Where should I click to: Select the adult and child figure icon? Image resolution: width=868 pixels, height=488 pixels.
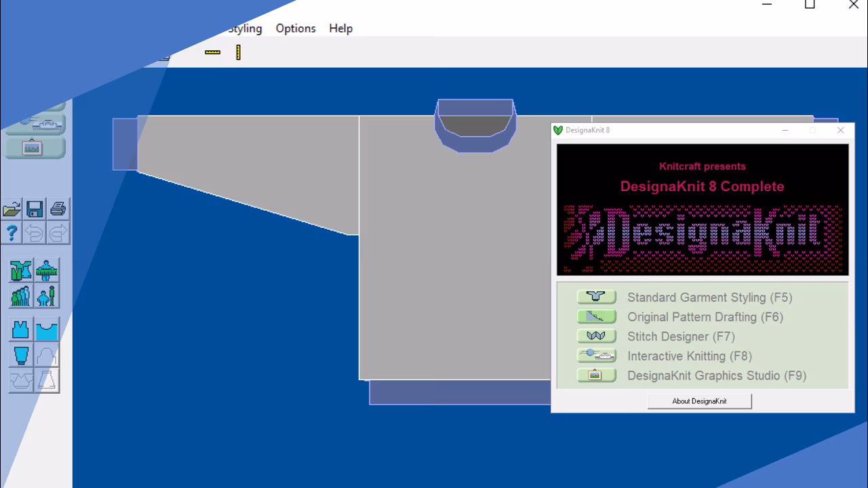point(47,296)
